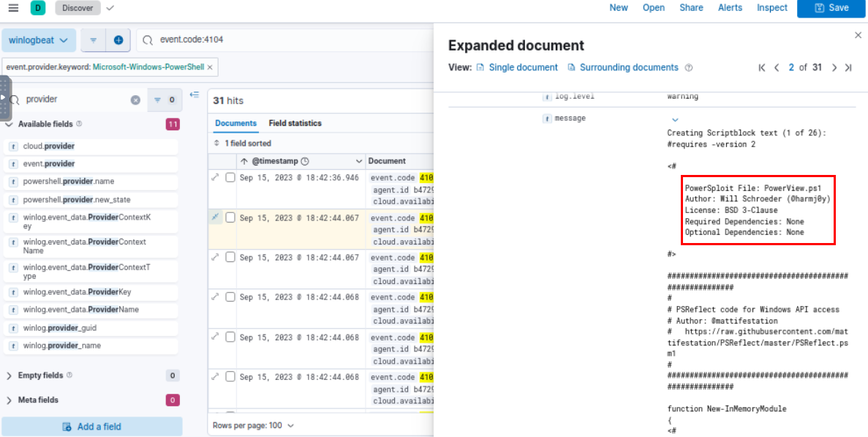Open the Surrounding documents link
Image resolution: width=868 pixels, height=437 pixels.
(x=623, y=67)
